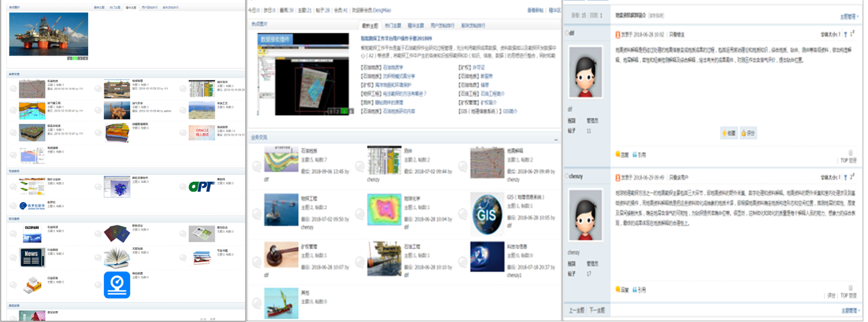Open the 主题管理 dropdown at thread top
The width and height of the screenshot is (868, 322).
click(x=849, y=16)
